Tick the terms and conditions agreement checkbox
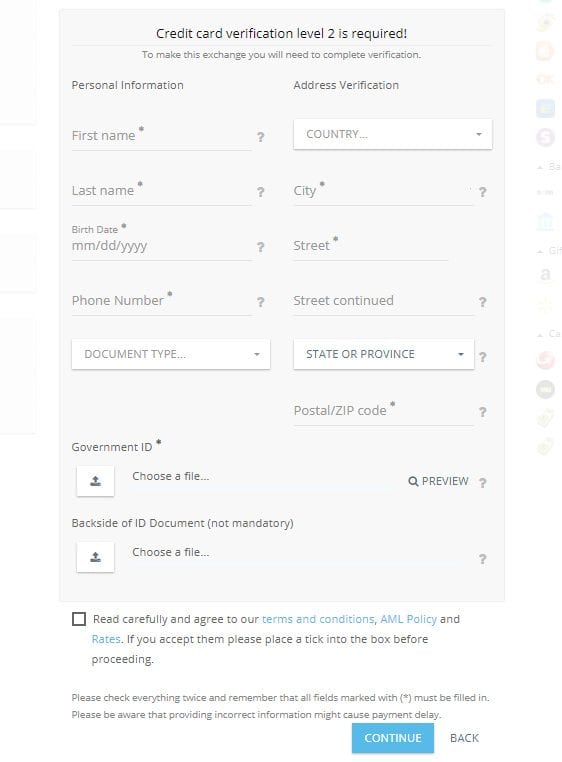The height and width of the screenshot is (762, 562). tap(79, 619)
